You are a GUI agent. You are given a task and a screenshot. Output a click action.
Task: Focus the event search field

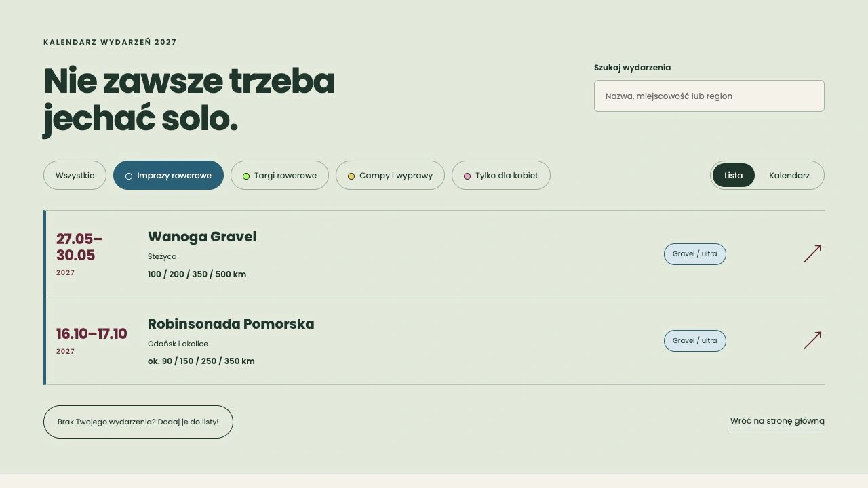(709, 96)
